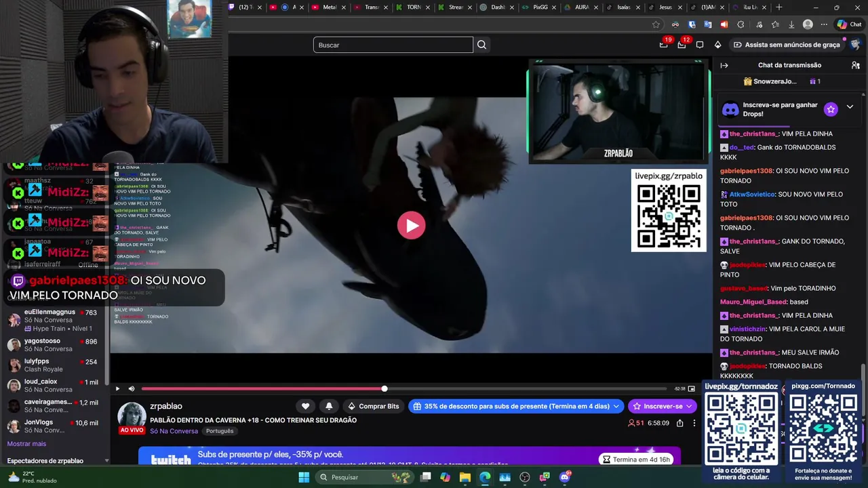Open lulyfpps channel in sidebar
Viewport: 868px width, 488px height.
(x=54, y=365)
